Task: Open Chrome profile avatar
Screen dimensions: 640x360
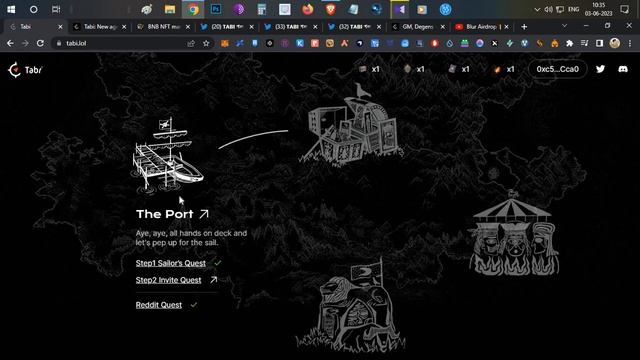Action: point(615,43)
